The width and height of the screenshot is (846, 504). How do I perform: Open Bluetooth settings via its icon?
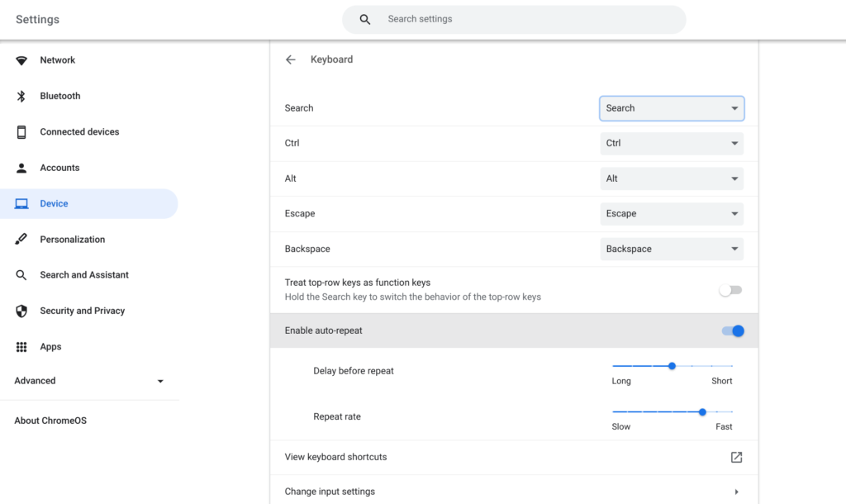22,96
